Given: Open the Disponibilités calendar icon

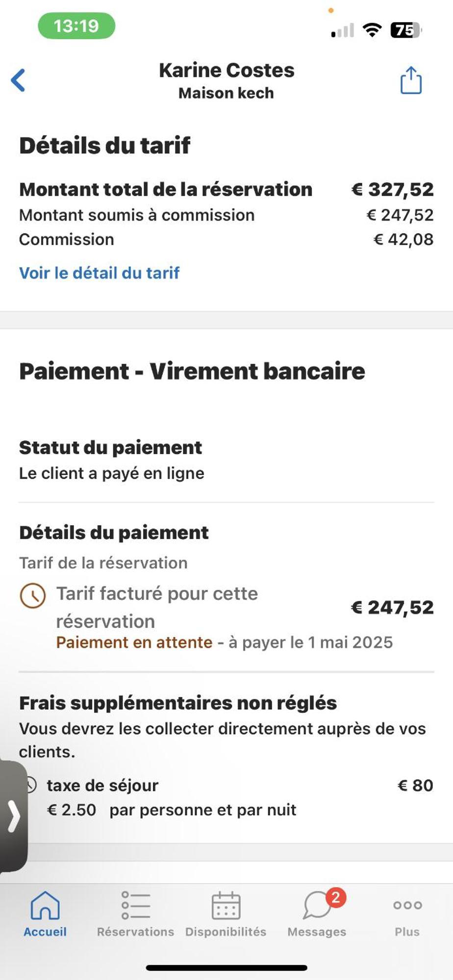Looking at the screenshot, I should [x=226, y=905].
